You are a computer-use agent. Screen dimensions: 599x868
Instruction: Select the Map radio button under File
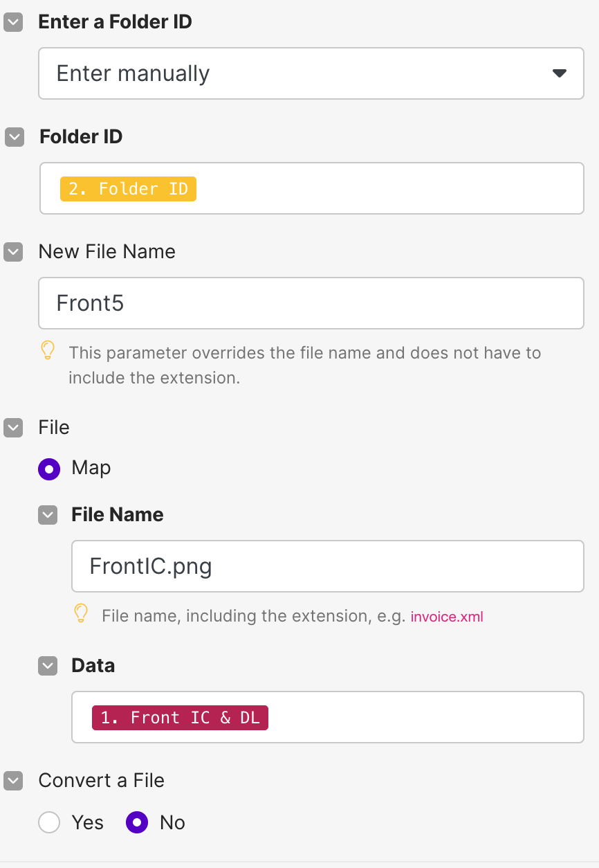tap(49, 469)
